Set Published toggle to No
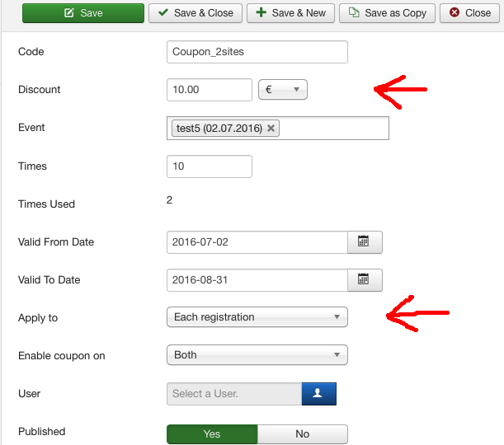The height and width of the screenshot is (445, 504). click(x=302, y=434)
